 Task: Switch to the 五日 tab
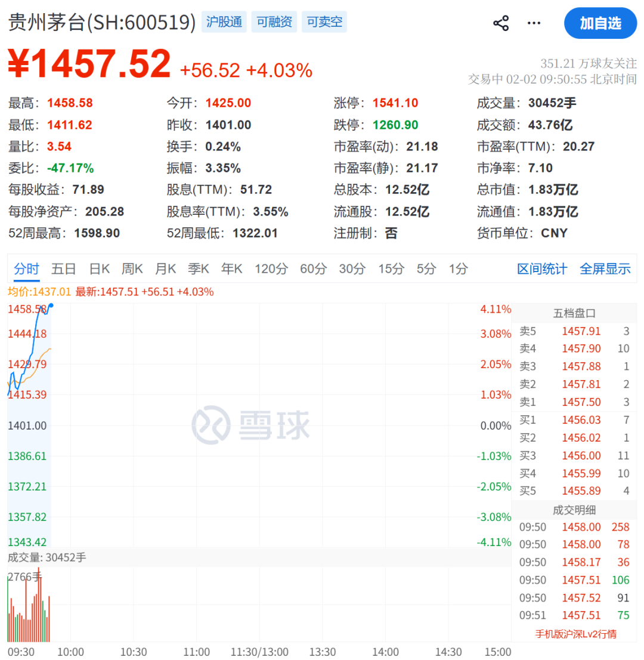click(x=63, y=269)
